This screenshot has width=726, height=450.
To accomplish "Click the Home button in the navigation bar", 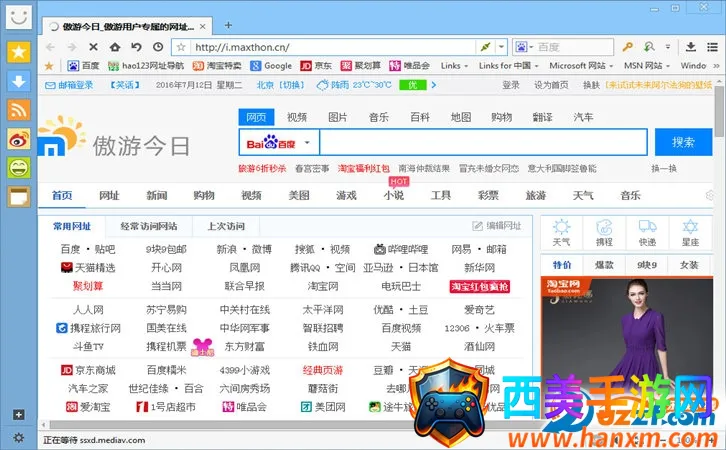I will point(115,47).
